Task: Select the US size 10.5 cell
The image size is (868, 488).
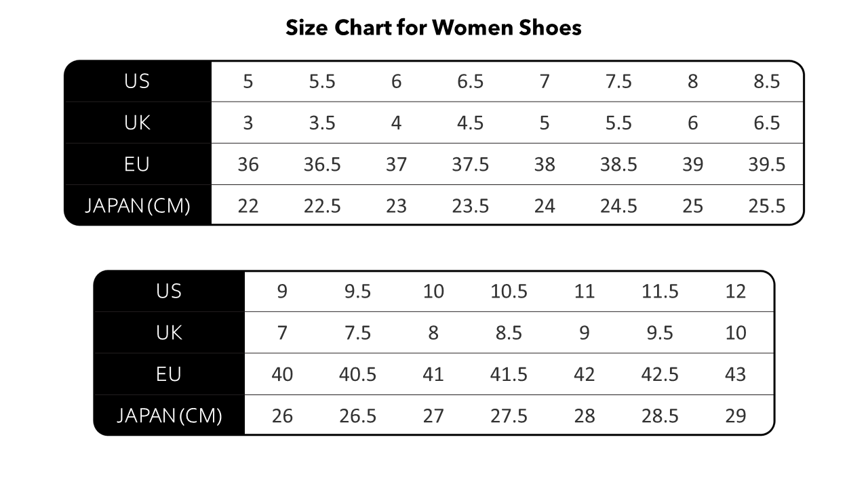Action: 509,291
